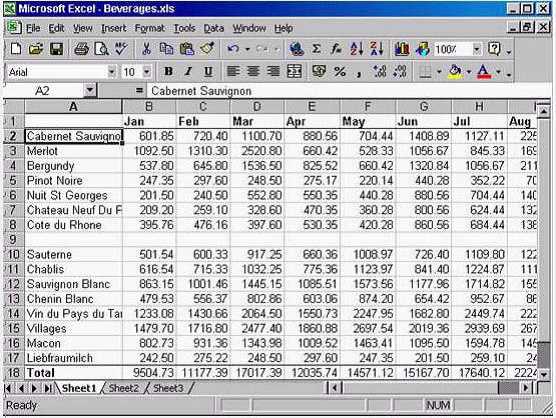Image resolution: width=556 pixels, height=418 pixels.
Task: Toggle Bold formatting button
Action: [168, 72]
